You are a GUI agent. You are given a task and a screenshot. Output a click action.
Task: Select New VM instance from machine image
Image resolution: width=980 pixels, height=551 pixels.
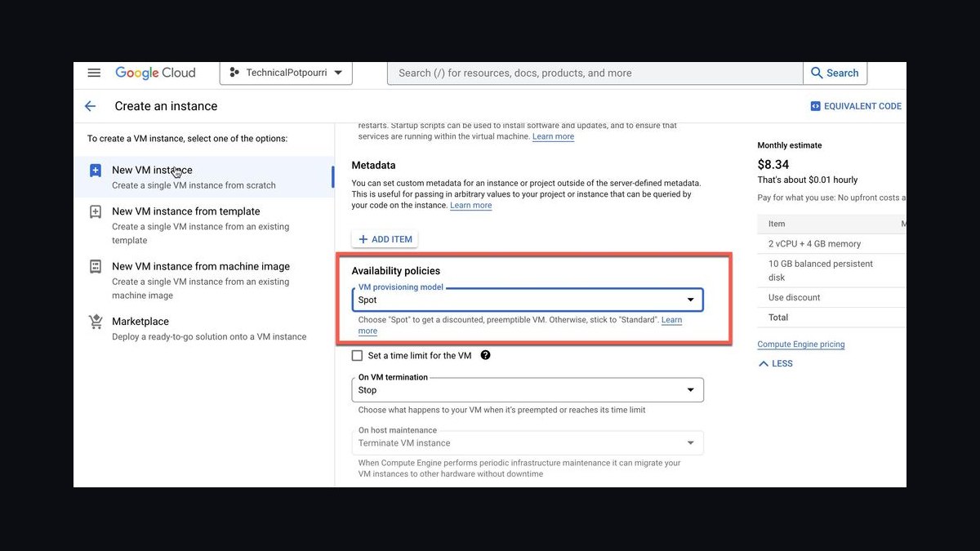203,280
